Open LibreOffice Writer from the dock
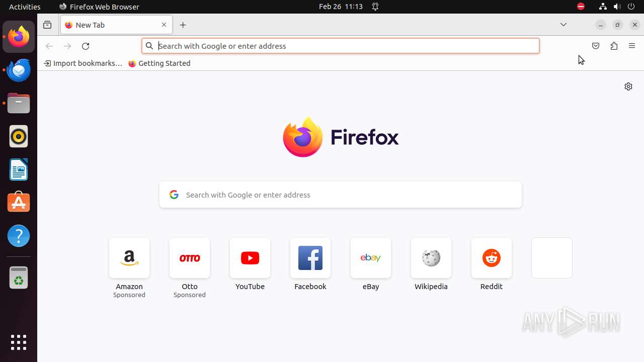 [x=19, y=169]
